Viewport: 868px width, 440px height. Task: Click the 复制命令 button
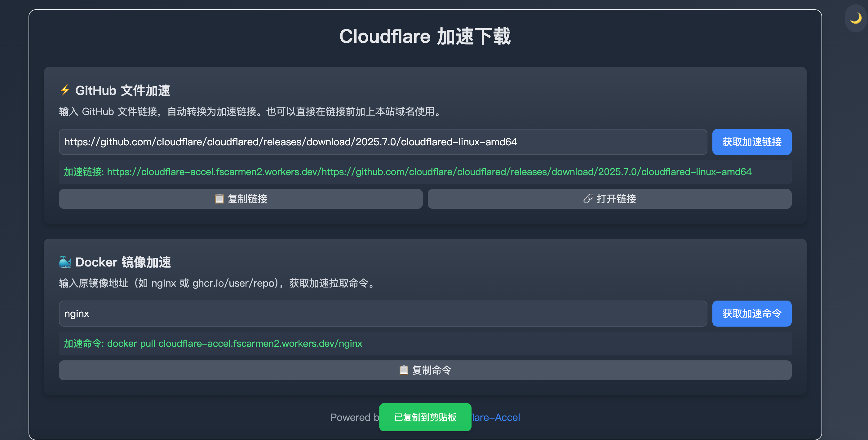[x=425, y=370]
